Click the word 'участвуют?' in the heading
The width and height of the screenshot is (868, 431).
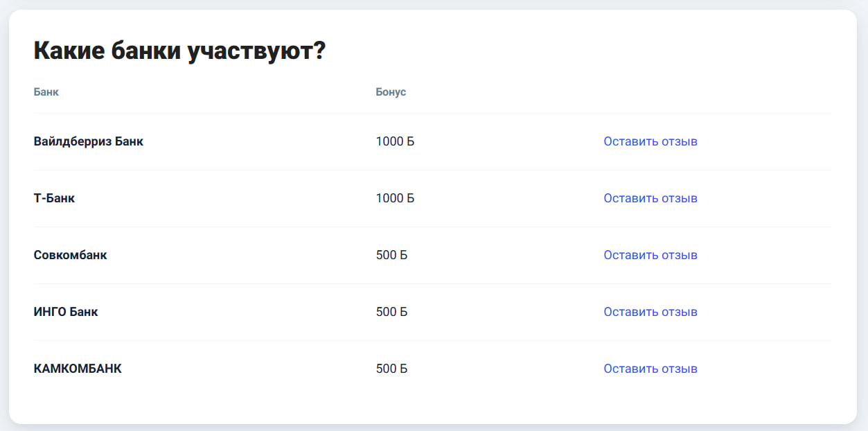[256, 51]
